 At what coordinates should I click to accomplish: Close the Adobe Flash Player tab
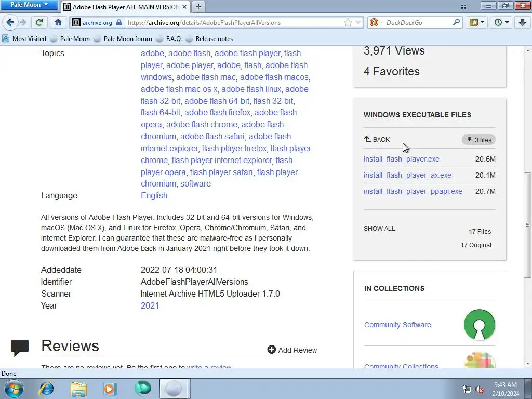(184, 7)
